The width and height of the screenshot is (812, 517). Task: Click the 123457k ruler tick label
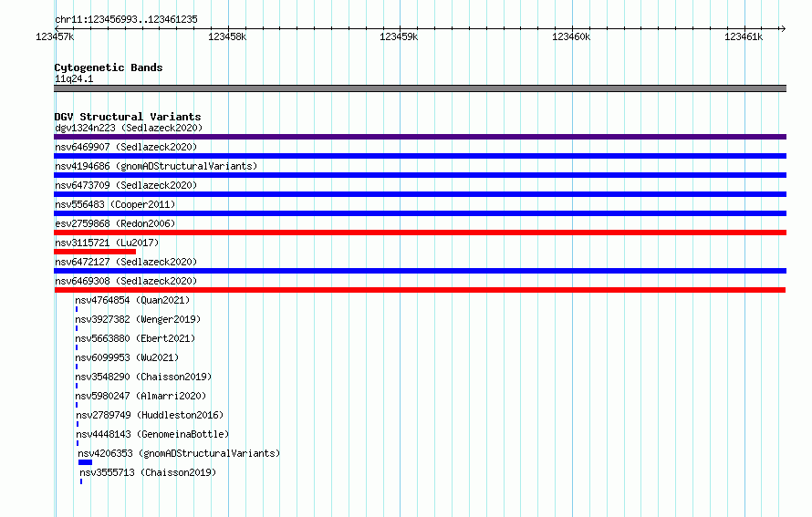pyautogui.click(x=55, y=36)
